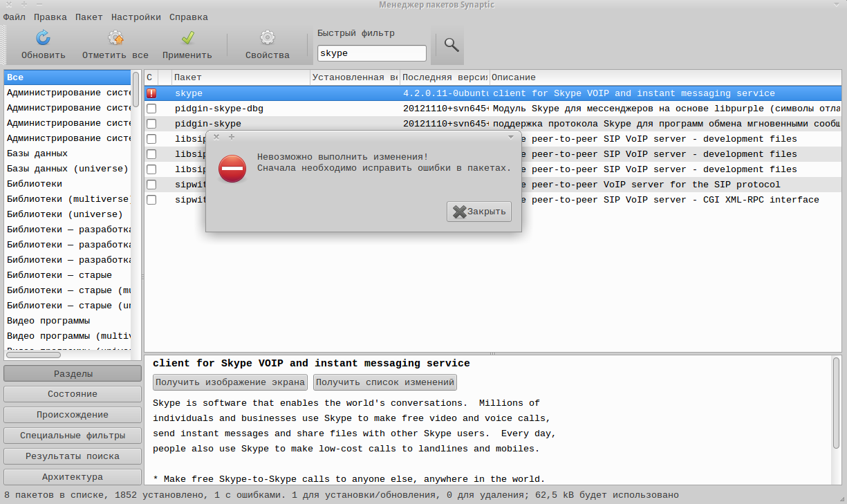Screen dimensions: 847x504
Task: Click the Применить green checkmark icon
Action: 187,38
